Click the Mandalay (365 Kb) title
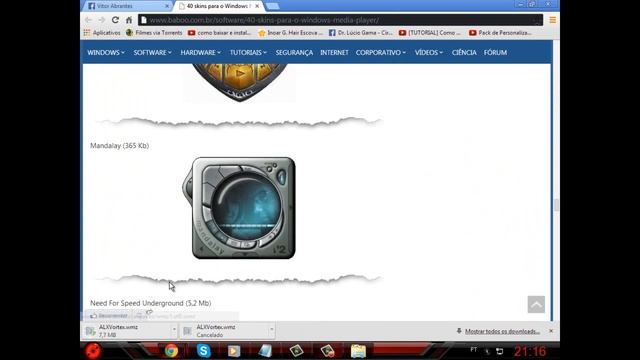640x360 pixels. point(120,146)
